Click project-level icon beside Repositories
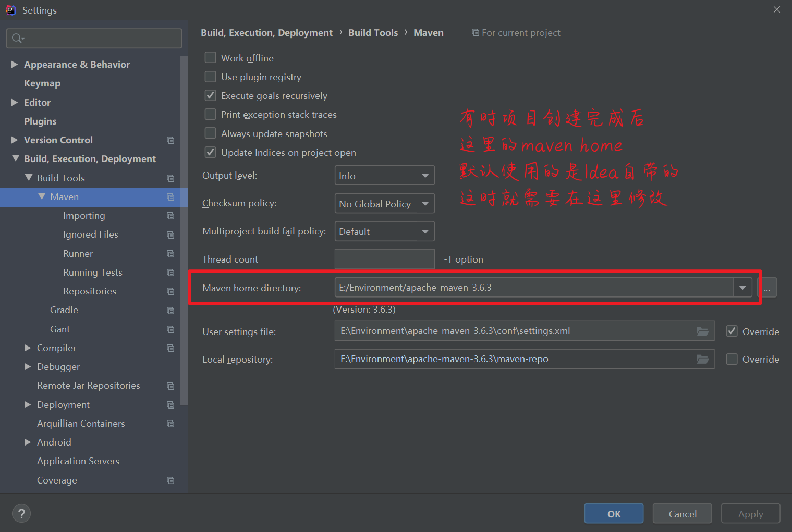Screen dimensions: 792x532 tap(170, 291)
